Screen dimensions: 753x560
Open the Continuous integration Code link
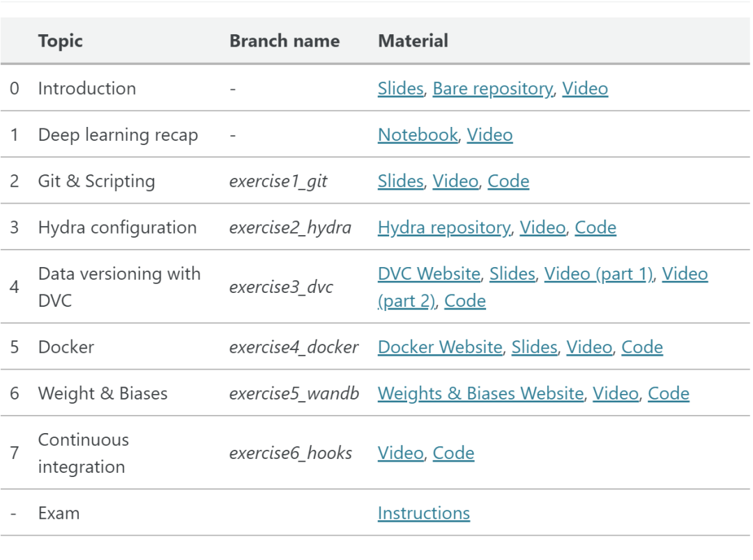point(453,453)
